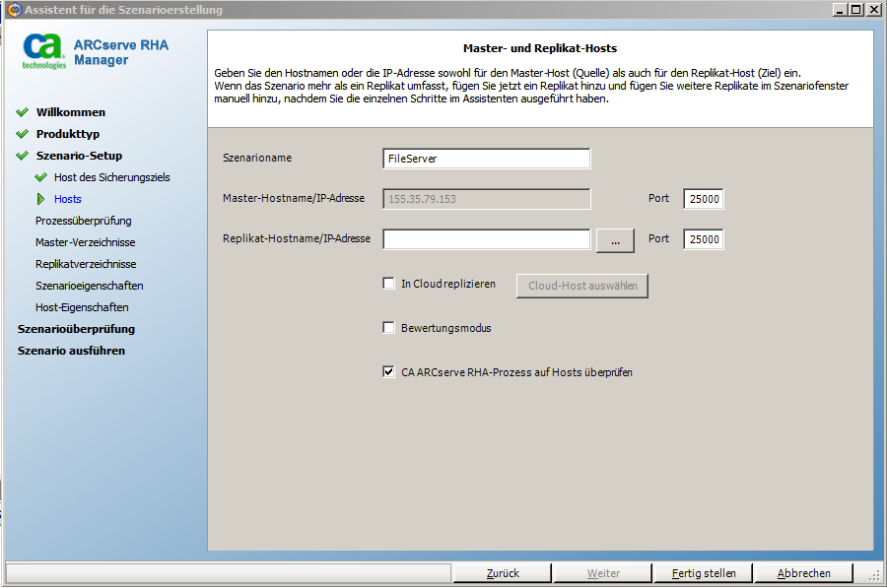Viewport: 887px width, 588px height.
Task: Click the Master-Hostname/IP-Adresse field
Action: click(x=487, y=199)
